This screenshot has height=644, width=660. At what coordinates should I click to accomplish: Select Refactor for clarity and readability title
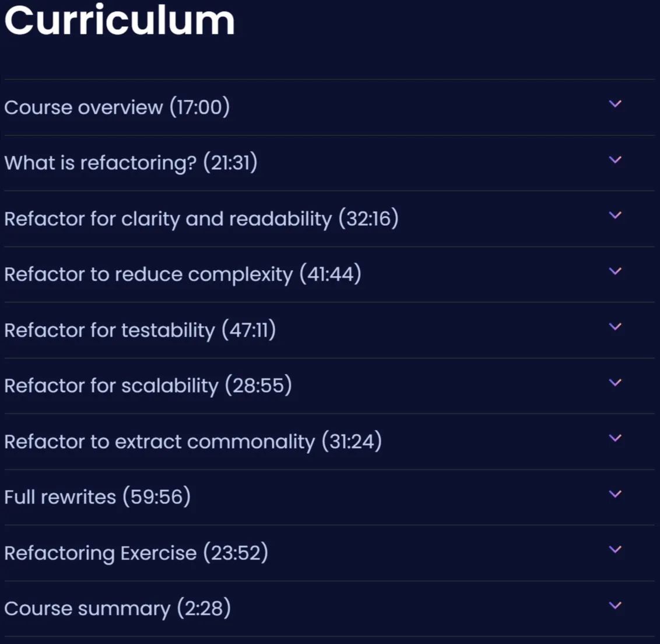pos(201,219)
